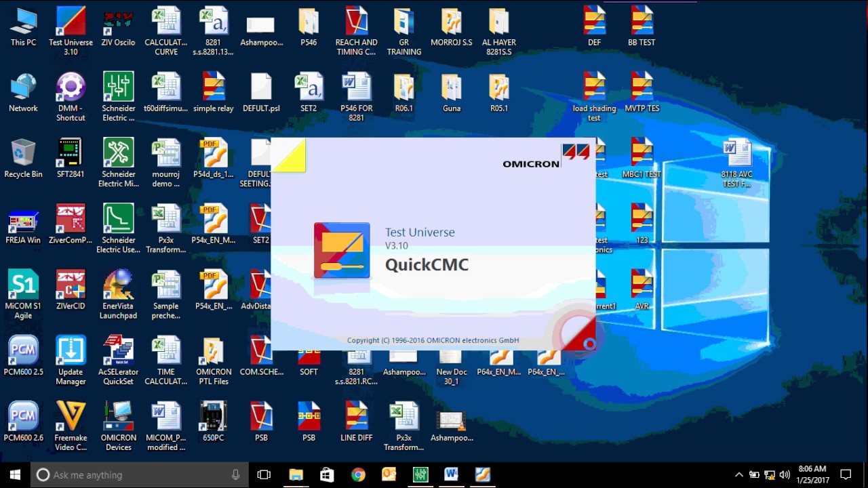Image resolution: width=868 pixels, height=488 pixels.
Task: Open AL HAYER 8281S.S folder
Action: pyautogui.click(x=498, y=31)
